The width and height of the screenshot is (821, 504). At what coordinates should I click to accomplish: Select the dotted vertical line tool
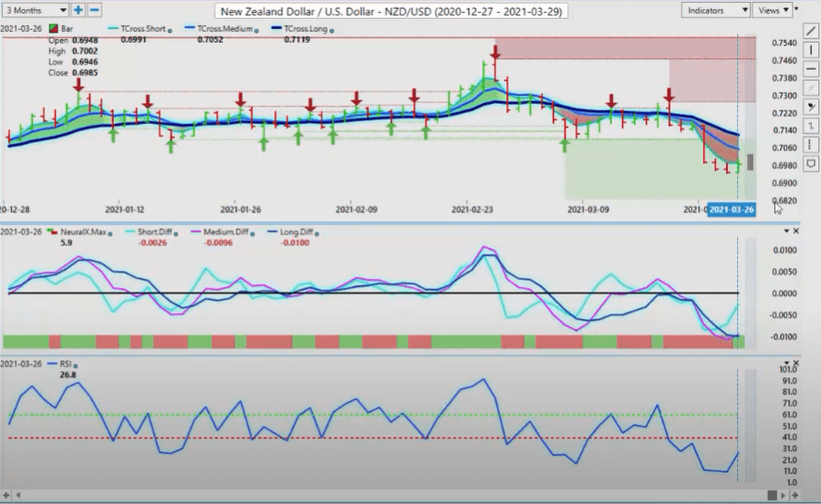[x=811, y=144]
